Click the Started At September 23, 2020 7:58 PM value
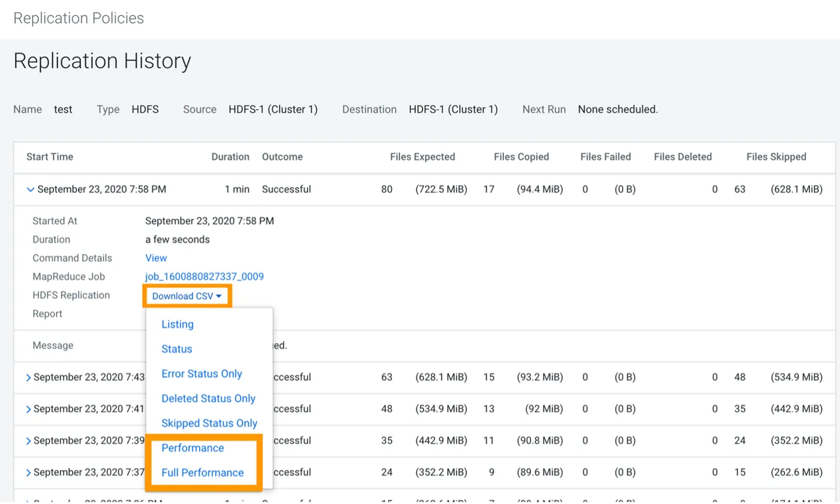This screenshot has width=840, height=504. pos(209,221)
